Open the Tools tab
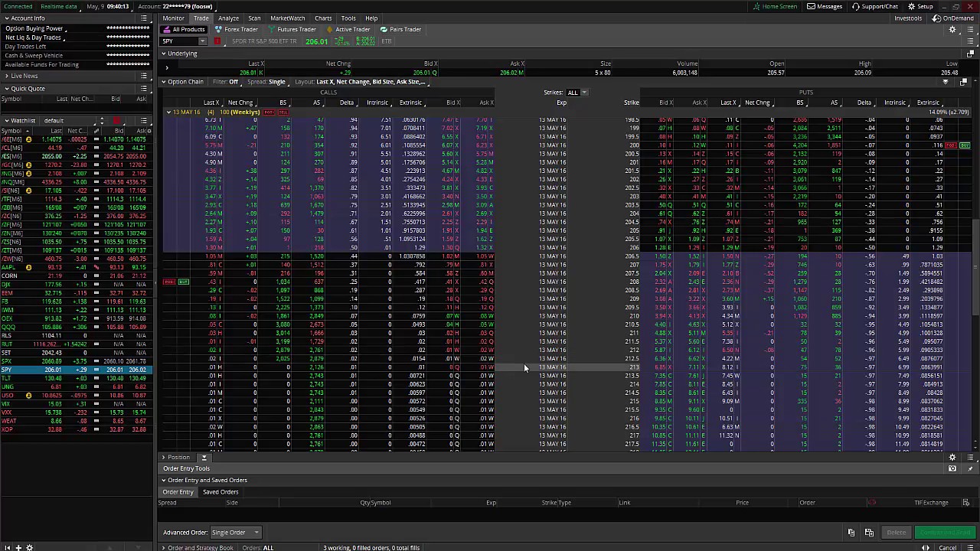The image size is (980, 551). click(348, 18)
